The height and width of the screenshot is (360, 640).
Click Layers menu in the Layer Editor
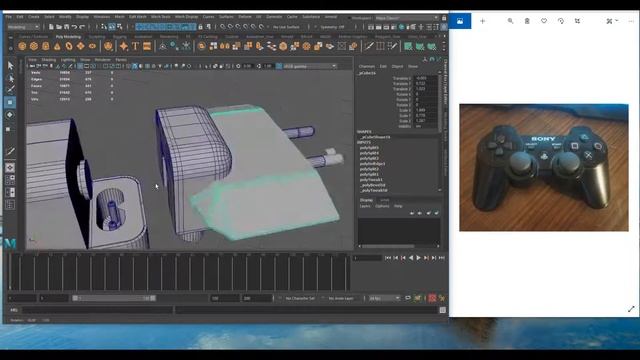coord(365,206)
